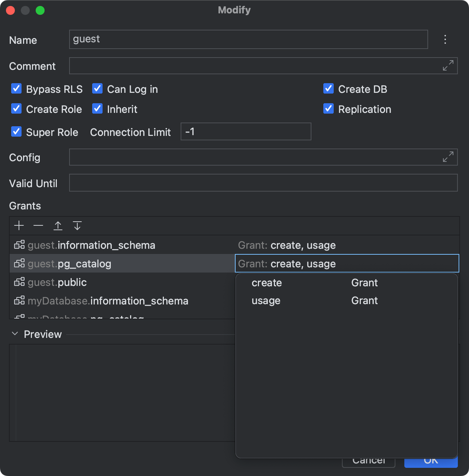Click the move-up arrow in the Grants toolbar
Image resolution: width=469 pixels, height=476 pixels.
click(x=58, y=225)
